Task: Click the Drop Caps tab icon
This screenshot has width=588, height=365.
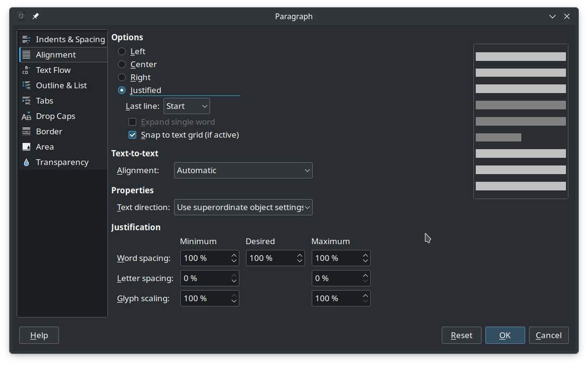Action: coord(26,117)
